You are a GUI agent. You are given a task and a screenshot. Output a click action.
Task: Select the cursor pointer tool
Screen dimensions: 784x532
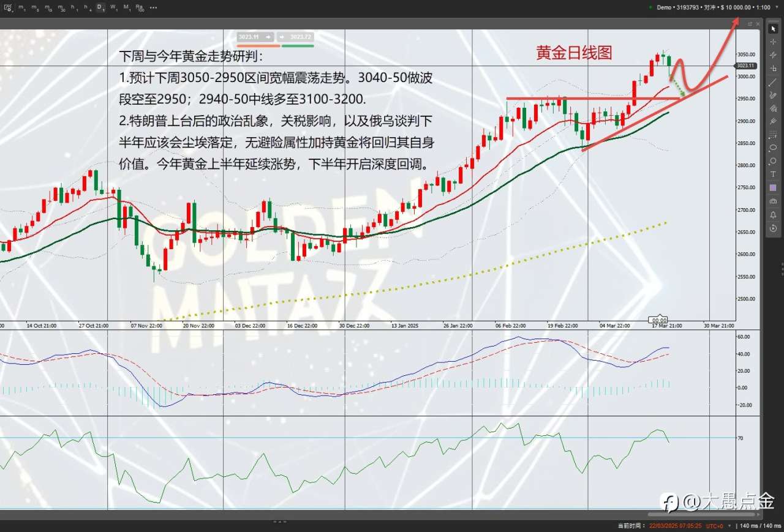(x=773, y=29)
